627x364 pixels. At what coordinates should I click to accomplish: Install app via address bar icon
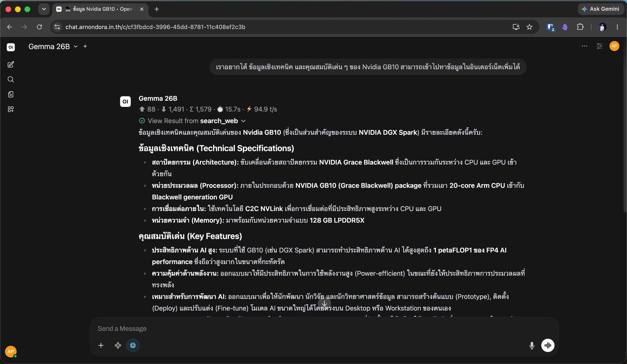pos(516,27)
